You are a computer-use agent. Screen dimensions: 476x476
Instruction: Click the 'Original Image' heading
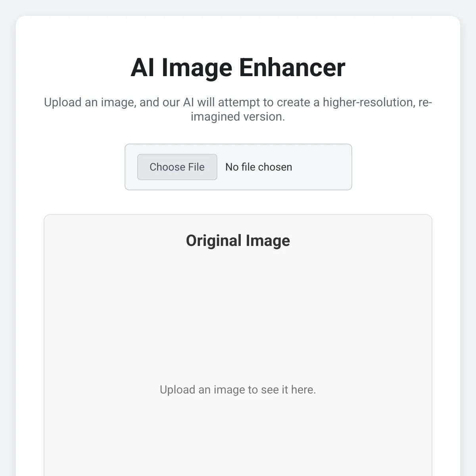point(238,241)
